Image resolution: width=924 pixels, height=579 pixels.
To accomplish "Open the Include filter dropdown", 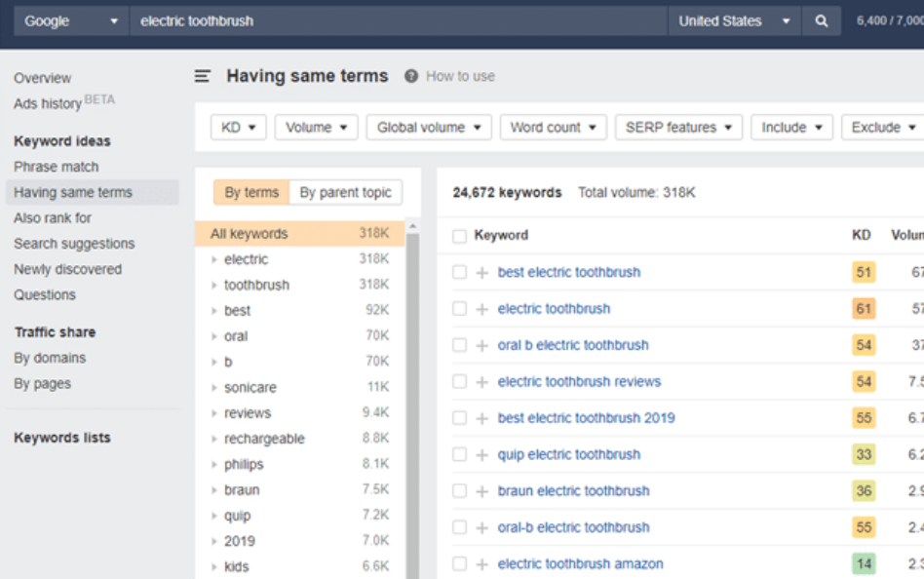I will (x=791, y=128).
